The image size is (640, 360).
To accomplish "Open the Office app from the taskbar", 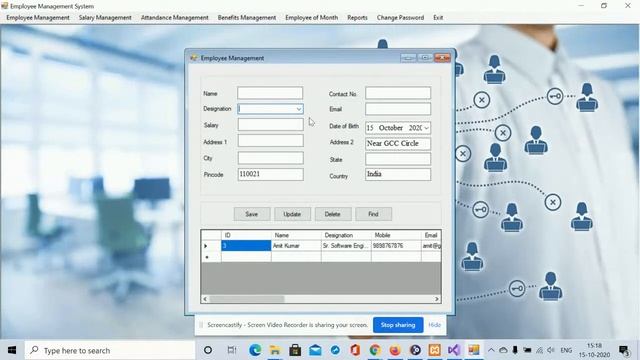I will tap(355, 350).
